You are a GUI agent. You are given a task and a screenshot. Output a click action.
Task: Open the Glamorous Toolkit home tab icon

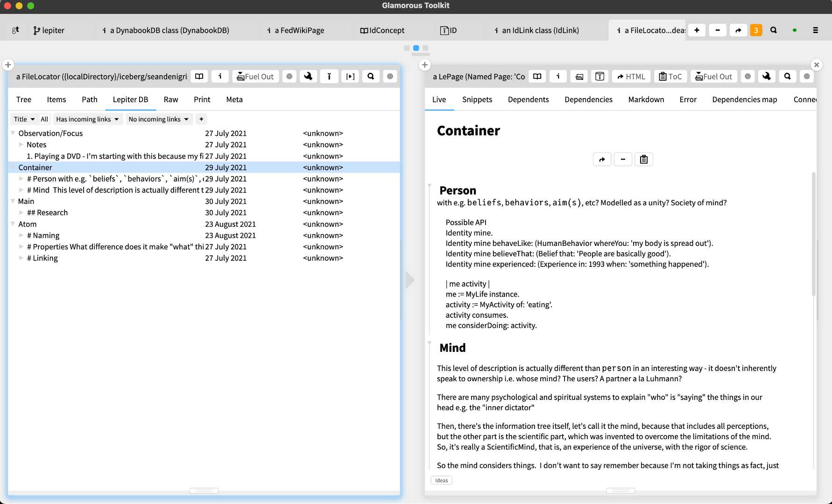point(15,30)
